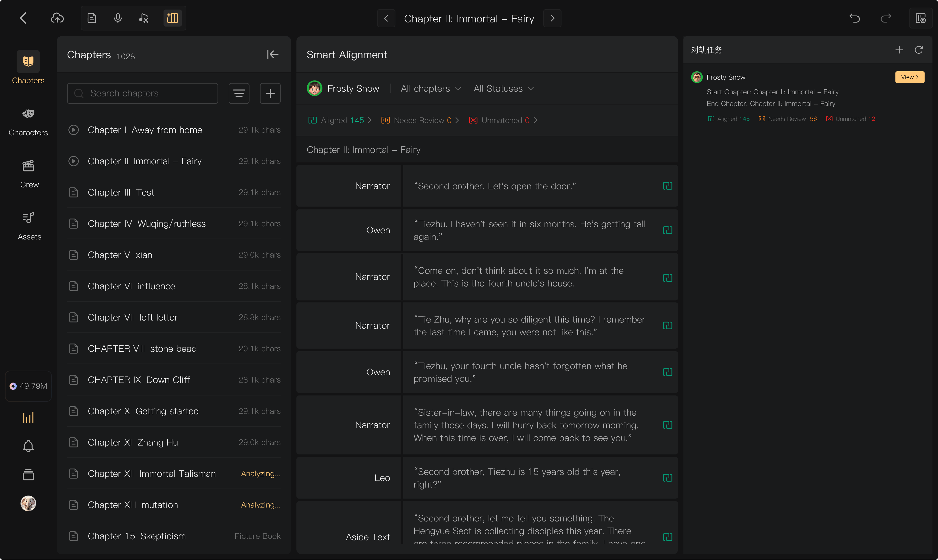Click the cloud upload icon
Viewport: 938px width, 560px height.
(57, 18)
